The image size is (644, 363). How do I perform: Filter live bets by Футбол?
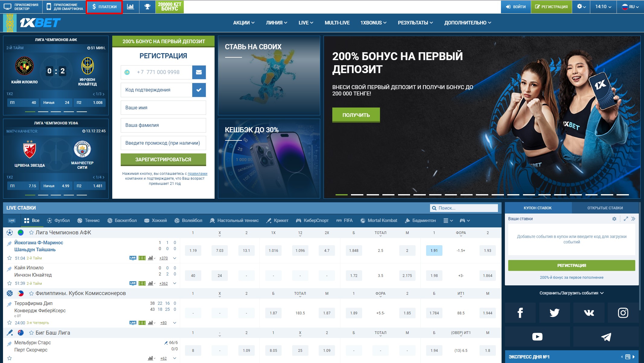pyautogui.click(x=58, y=220)
